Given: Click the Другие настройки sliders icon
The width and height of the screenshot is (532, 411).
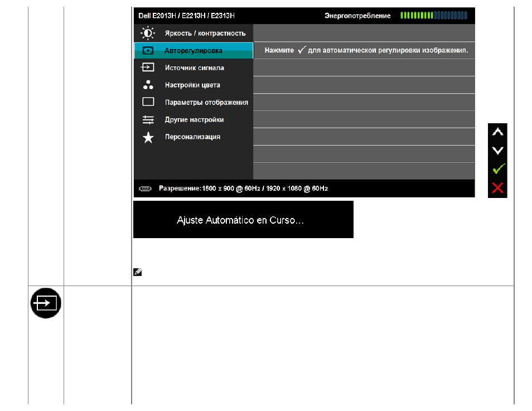Looking at the screenshot, I should tap(148, 119).
